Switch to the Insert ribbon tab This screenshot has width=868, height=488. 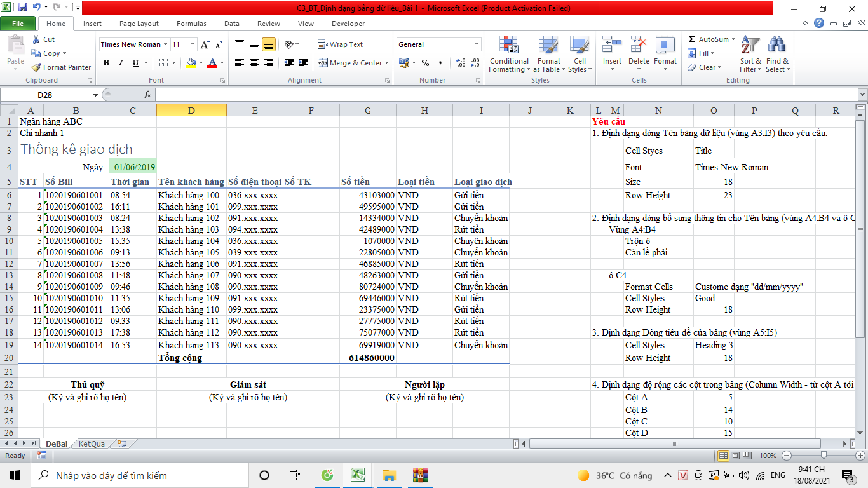tap(92, 24)
